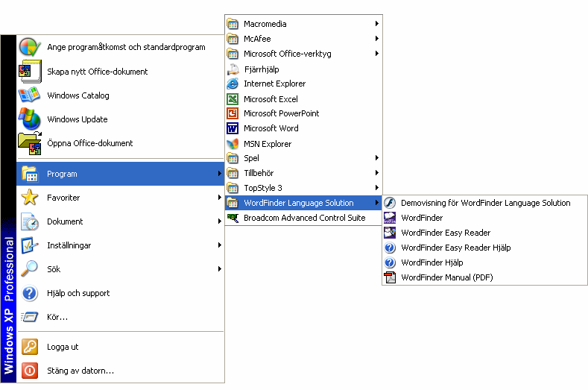
Task: Launch WordFinder from the submenu
Action: [484, 218]
